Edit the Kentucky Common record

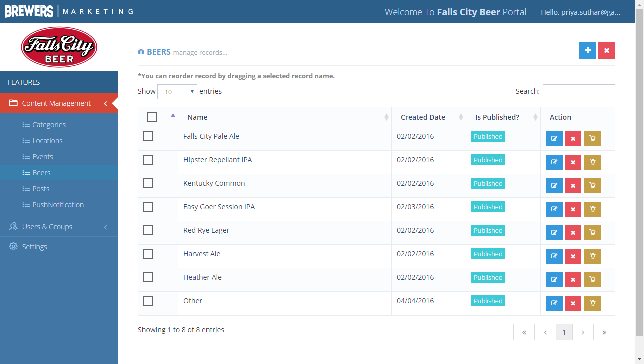click(554, 186)
